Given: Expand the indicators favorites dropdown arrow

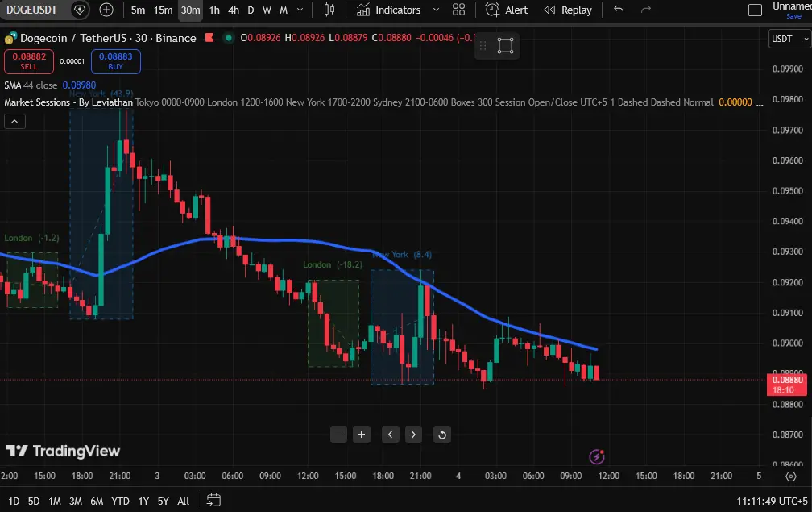Looking at the screenshot, I should [436, 10].
